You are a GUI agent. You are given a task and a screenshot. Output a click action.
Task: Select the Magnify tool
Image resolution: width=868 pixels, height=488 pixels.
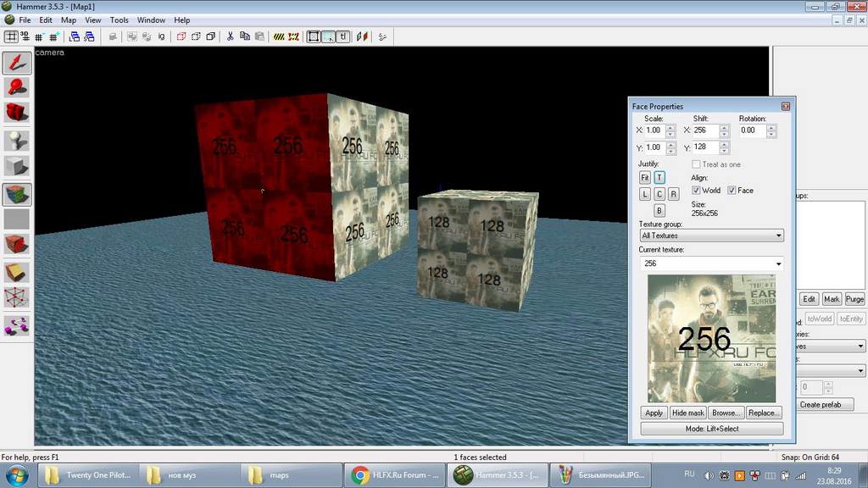[x=17, y=86]
